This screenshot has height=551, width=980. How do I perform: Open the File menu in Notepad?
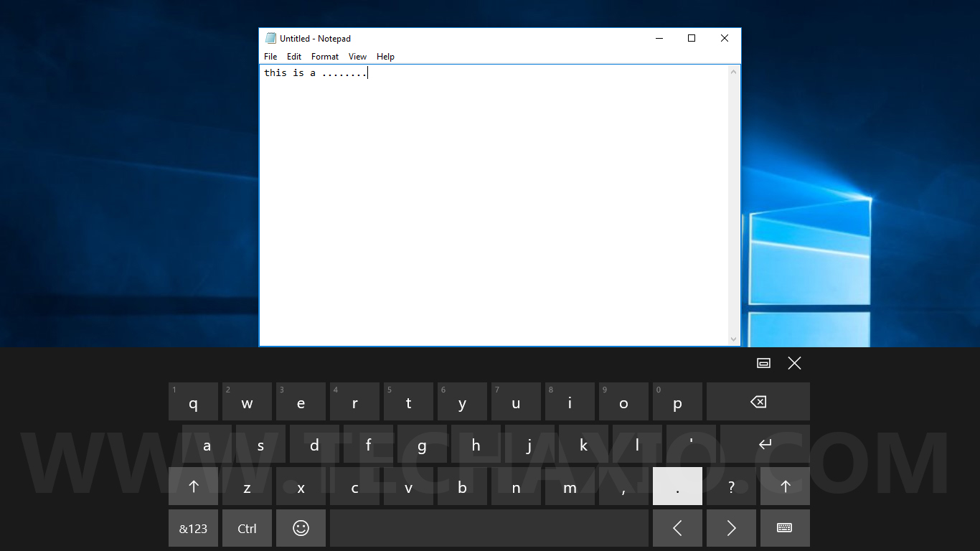(x=270, y=56)
